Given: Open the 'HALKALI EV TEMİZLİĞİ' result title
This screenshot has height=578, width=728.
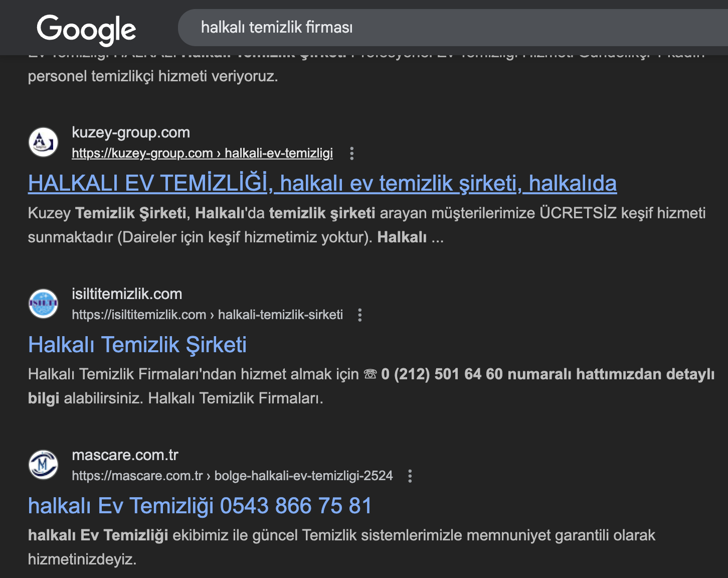Looking at the screenshot, I should 322,183.
